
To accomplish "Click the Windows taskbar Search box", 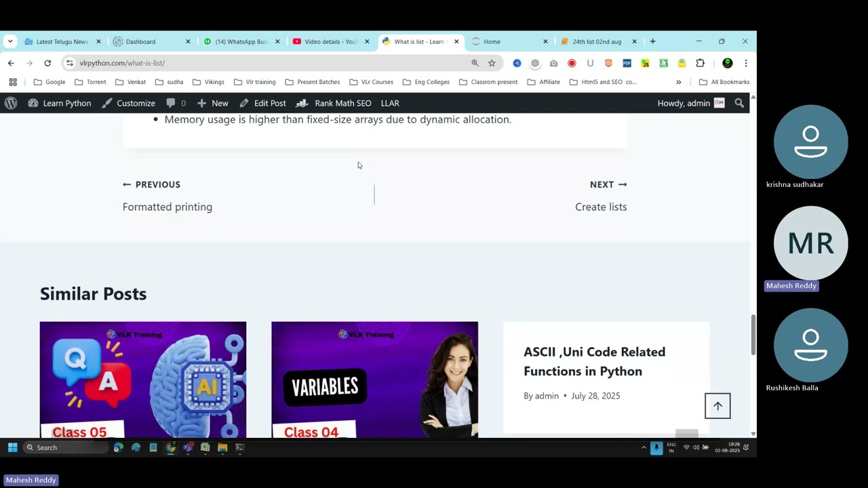I will (x=65, y=447).
